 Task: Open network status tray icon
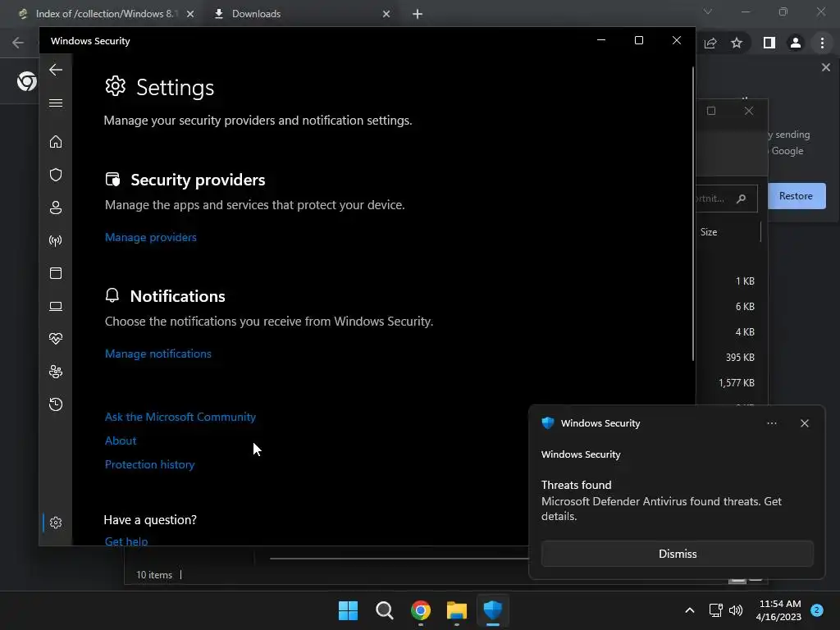[x=715, y=610]
